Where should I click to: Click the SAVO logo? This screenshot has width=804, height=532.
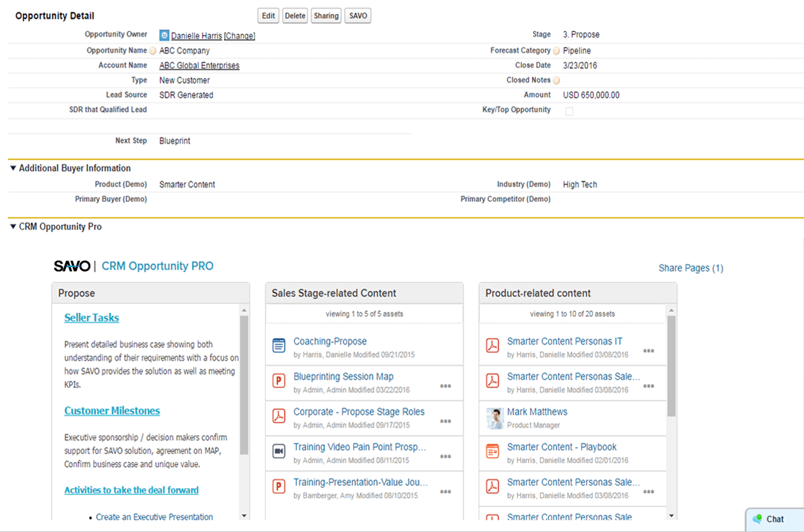[x=72, y=266]
